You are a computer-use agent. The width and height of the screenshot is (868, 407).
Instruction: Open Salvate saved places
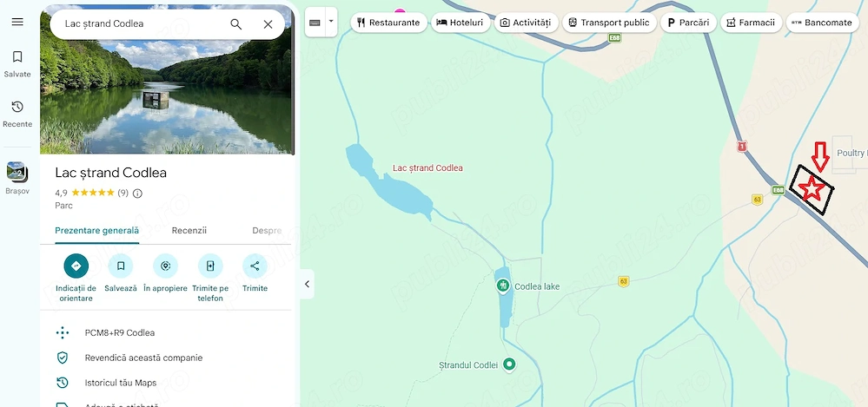(17, 64)
